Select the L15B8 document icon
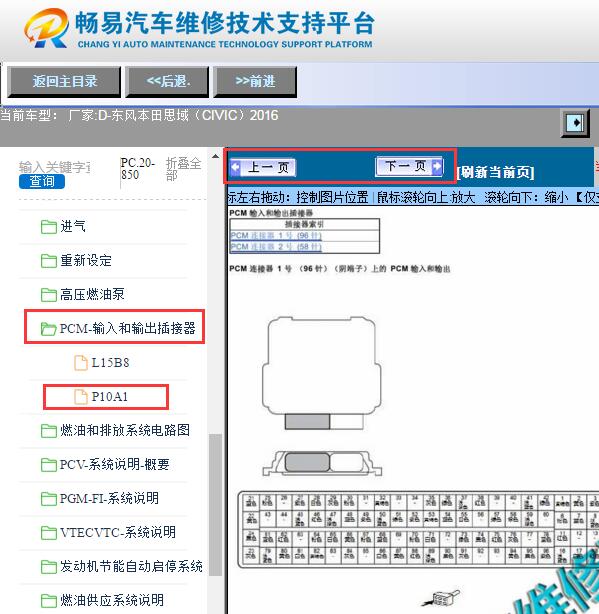The height and width of the screenshot is (614, 599). pyautogui.click(x=81, y=363)
